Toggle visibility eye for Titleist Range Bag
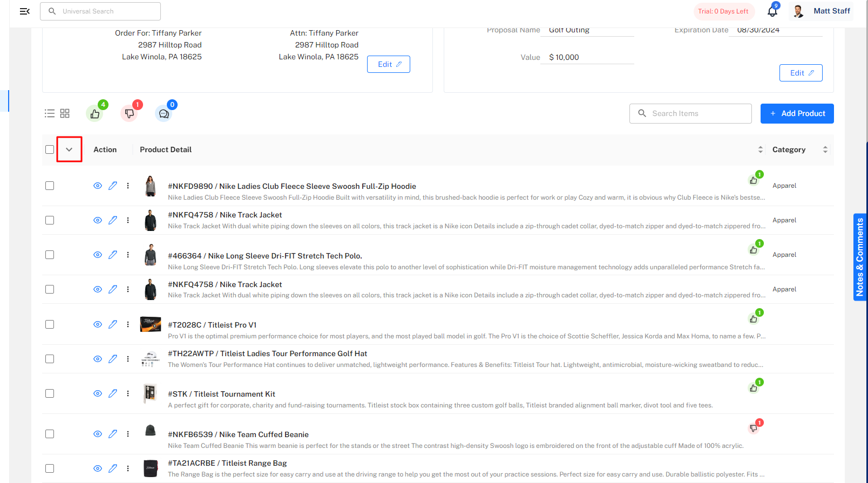This screenshot has height=483, width=868. 98,468
